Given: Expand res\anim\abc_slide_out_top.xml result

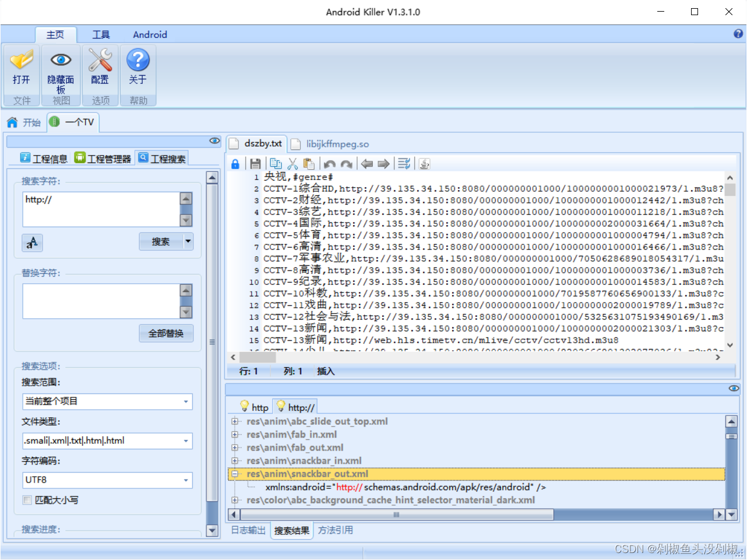Looking at the screenshot, I should tap(235, 421).
